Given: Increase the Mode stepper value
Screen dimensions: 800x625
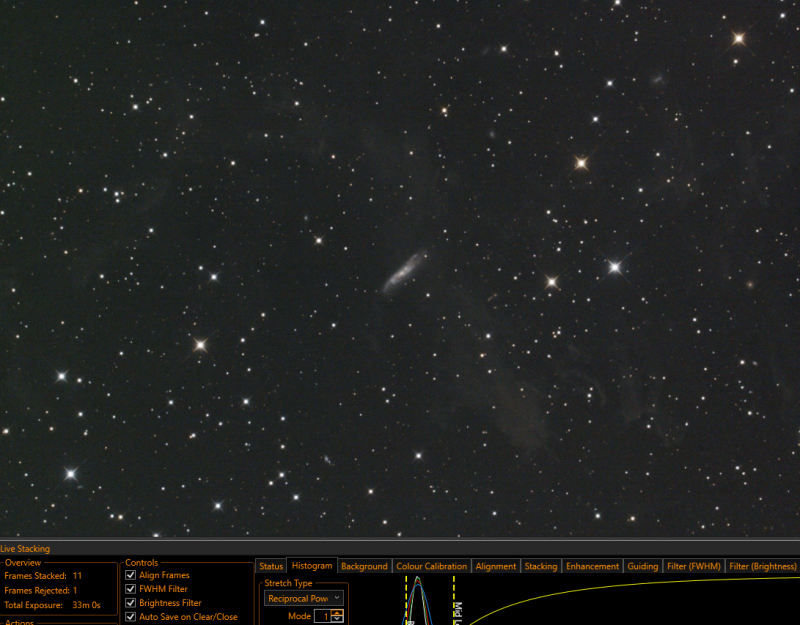Looking at the screenshot, I should click(x=337, y=613).
